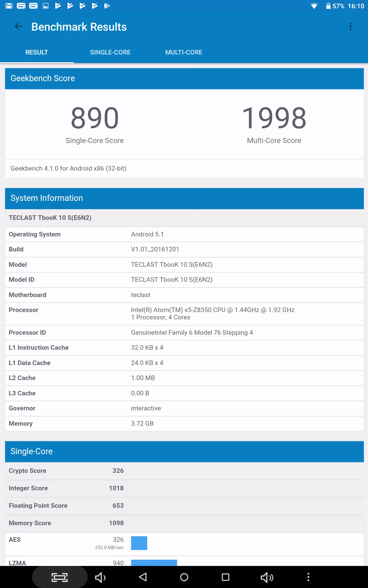Screen dimensions: 368x588
Task: Tap the volume up navigation icon
Action: click(x=267, y=577)
